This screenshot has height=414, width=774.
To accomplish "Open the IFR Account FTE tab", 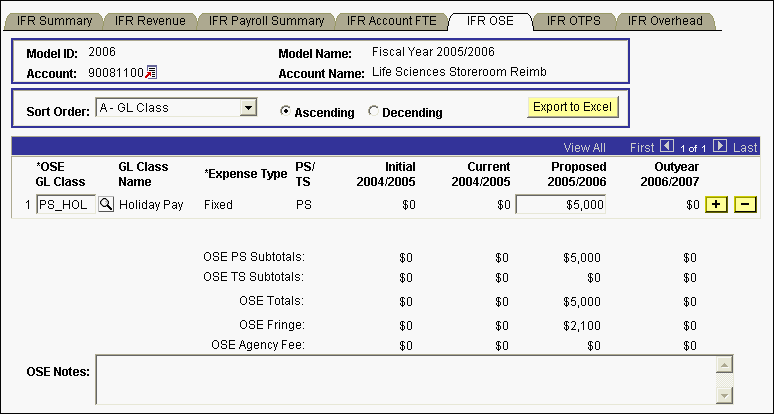I will (x=391, y=20).
